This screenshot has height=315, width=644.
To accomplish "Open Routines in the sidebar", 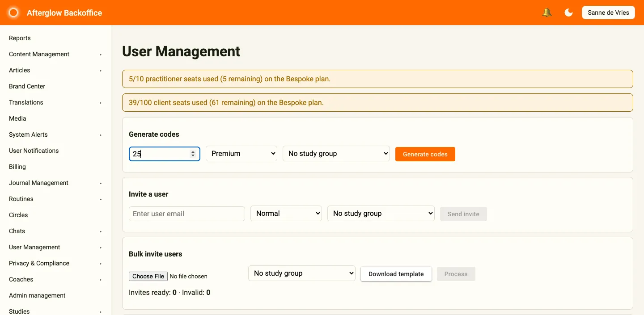I will (x=21, y=199).
